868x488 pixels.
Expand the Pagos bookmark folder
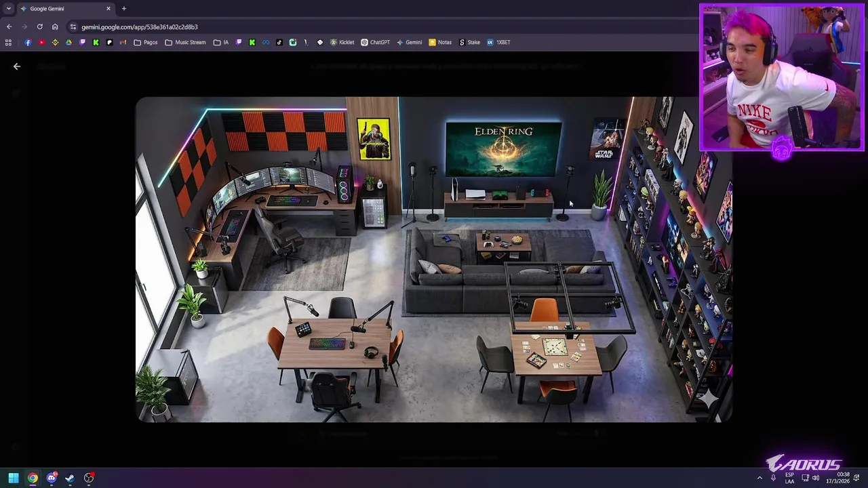(146, 42)
